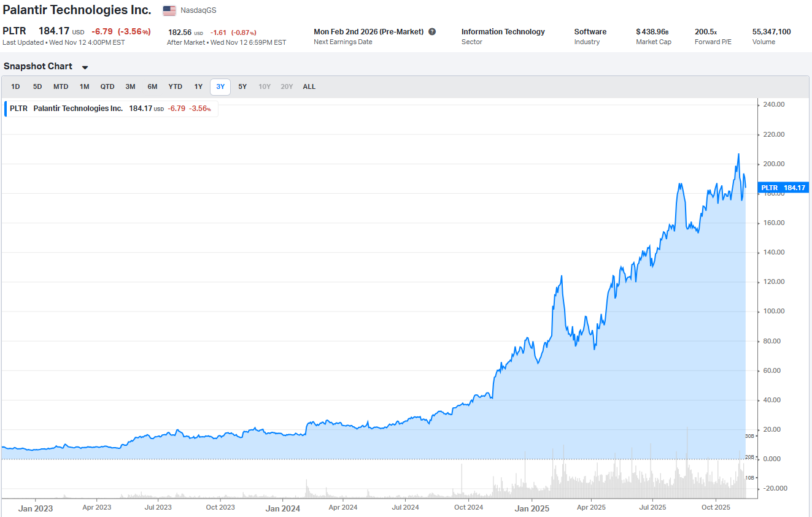Image resolution: width=812 pixels, height=517 pixels.
Task: Click the active 3Y range button
Action: [x=220, y=86]
